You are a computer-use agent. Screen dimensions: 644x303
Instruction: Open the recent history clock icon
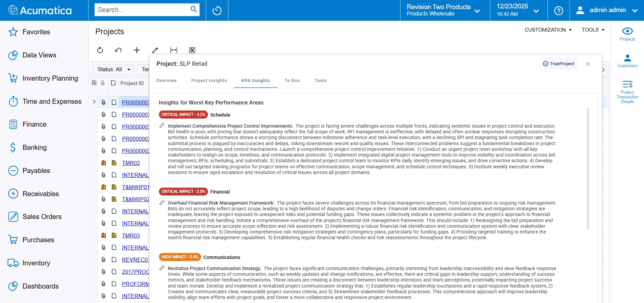(x=217, y=10)
